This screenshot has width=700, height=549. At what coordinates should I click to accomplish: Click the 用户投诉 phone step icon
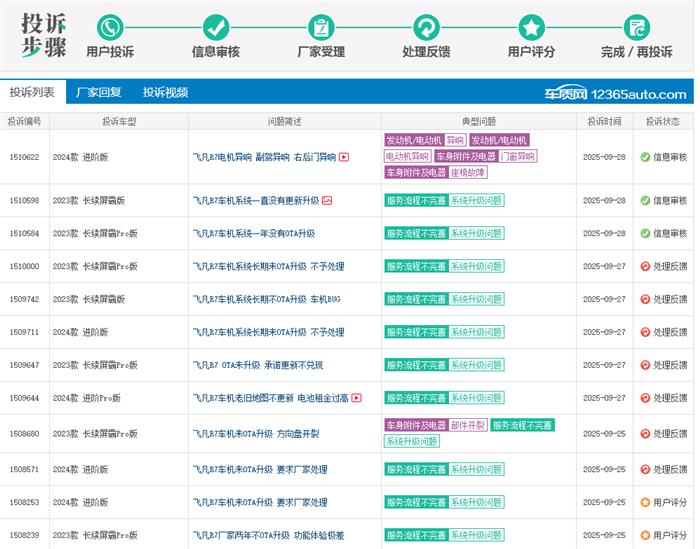coord(110,27)
